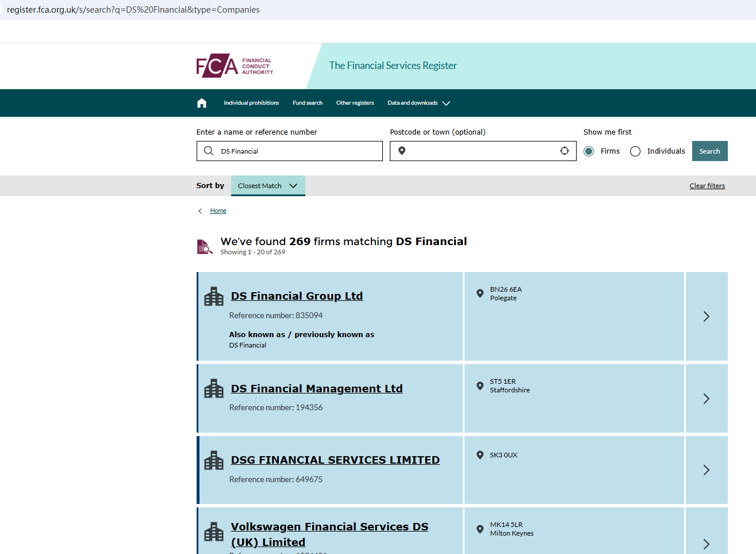Screen dimensions: 756x554
Task: Click the Home breadcrumb link
Action: [x=218, y=211]
